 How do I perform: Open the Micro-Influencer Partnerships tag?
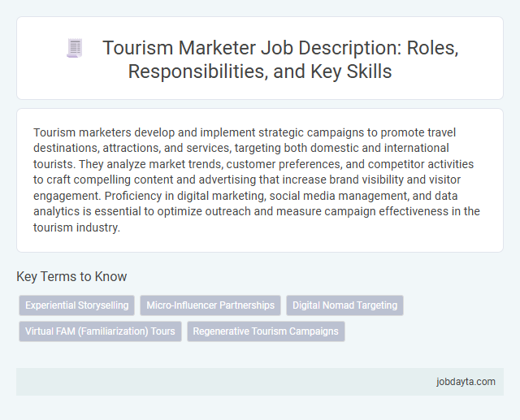click(210, 305)
